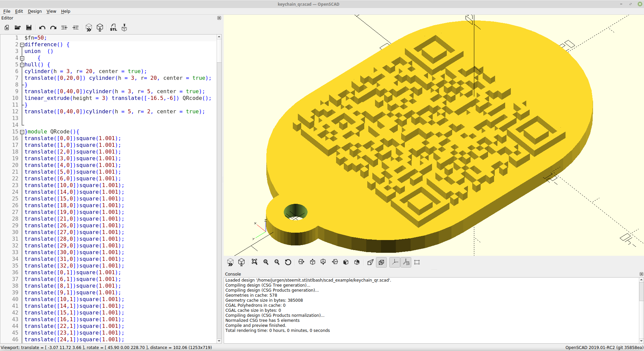Image resolution: width=644 pixels, height=351 pixels.
Task: Collapse the difference() block fold marker
Action: click(22, 45)
